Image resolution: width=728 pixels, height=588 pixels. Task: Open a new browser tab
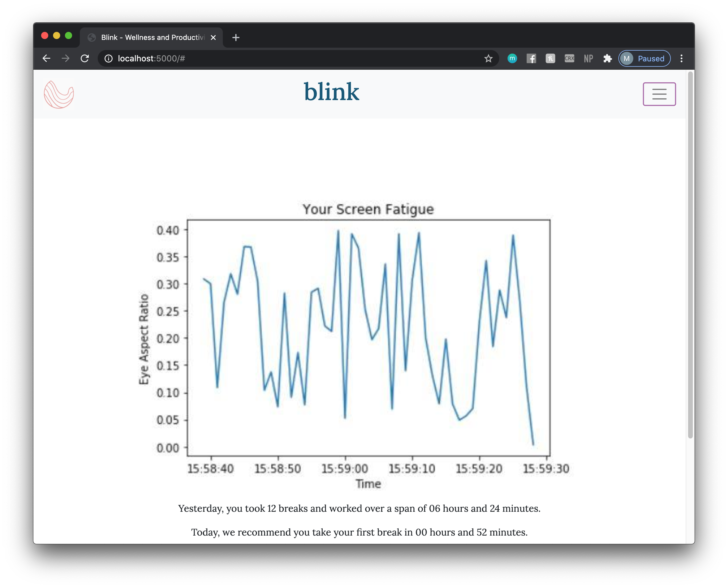236,38
